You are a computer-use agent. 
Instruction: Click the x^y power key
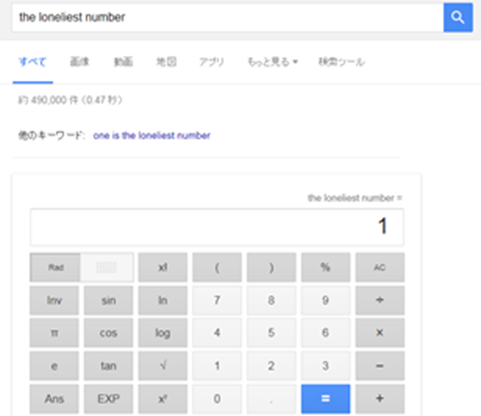163,399
